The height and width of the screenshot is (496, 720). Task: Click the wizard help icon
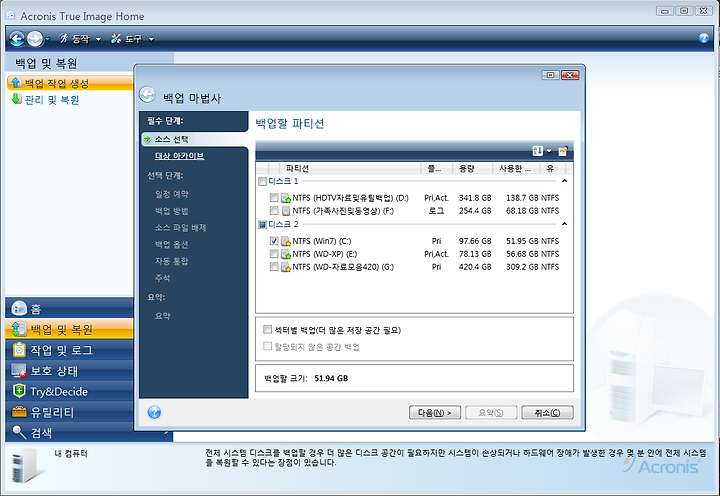coord(154,412)
